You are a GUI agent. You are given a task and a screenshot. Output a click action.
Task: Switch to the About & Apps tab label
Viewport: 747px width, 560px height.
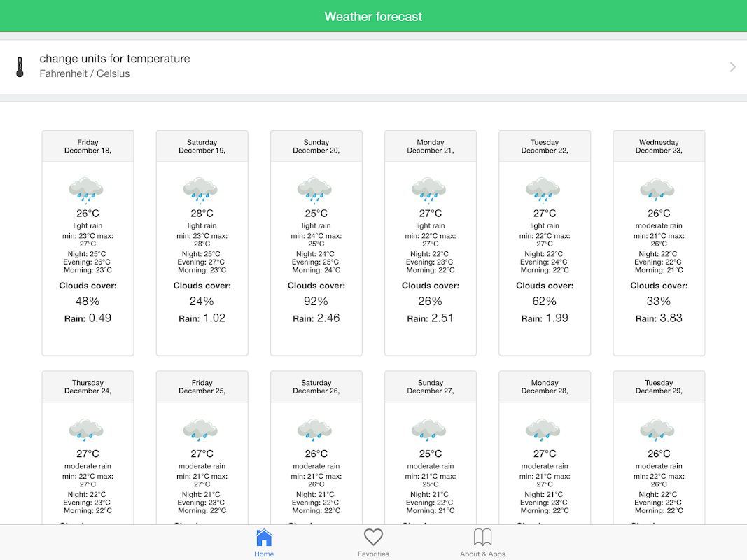482,554
